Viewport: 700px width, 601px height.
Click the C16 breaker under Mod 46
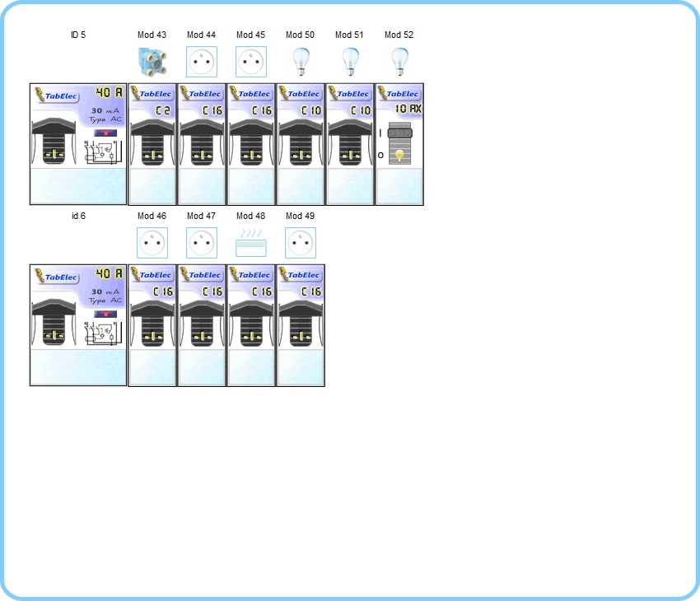point(152,325)
